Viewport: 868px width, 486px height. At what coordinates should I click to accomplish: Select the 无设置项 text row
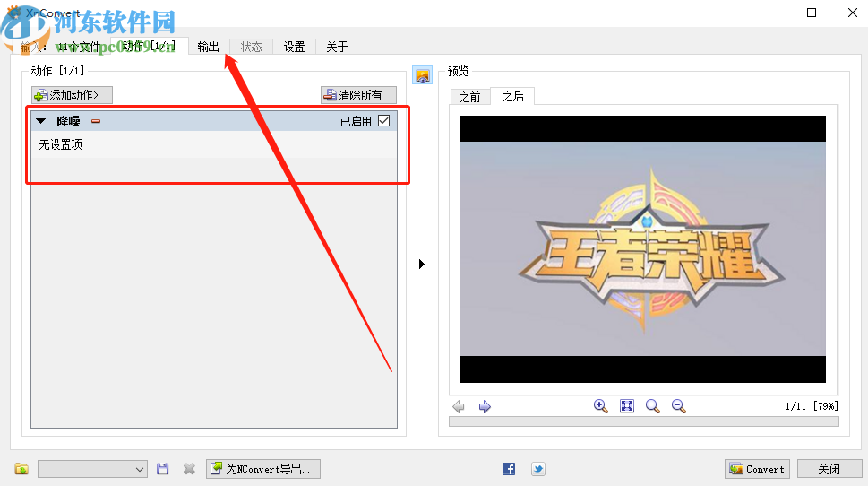pyautogui.click(x=214, y=144)
